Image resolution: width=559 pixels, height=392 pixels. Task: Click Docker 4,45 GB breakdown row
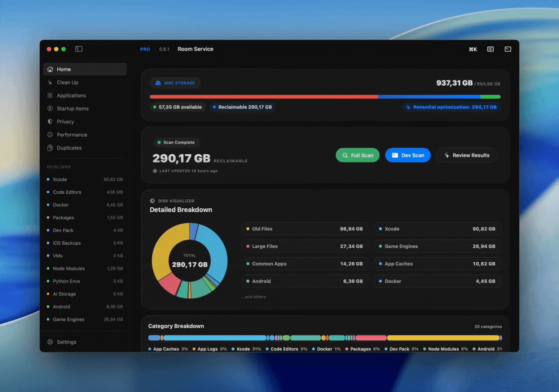(x=437, y=281)
